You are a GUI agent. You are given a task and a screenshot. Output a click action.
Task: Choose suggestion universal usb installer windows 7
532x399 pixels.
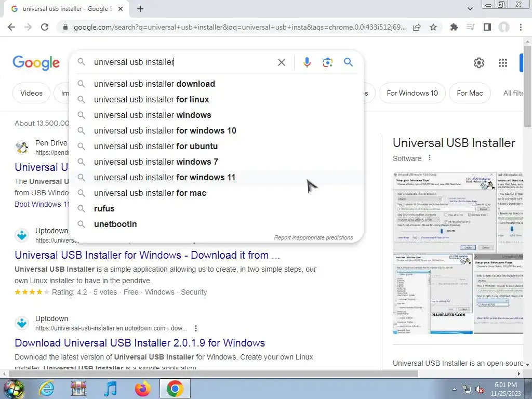coord(216,162)
